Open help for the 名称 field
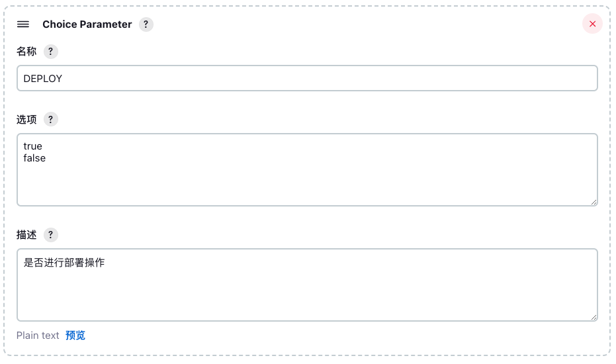The width and height of the screenshot is (616, 364). [x=51, y=52]
